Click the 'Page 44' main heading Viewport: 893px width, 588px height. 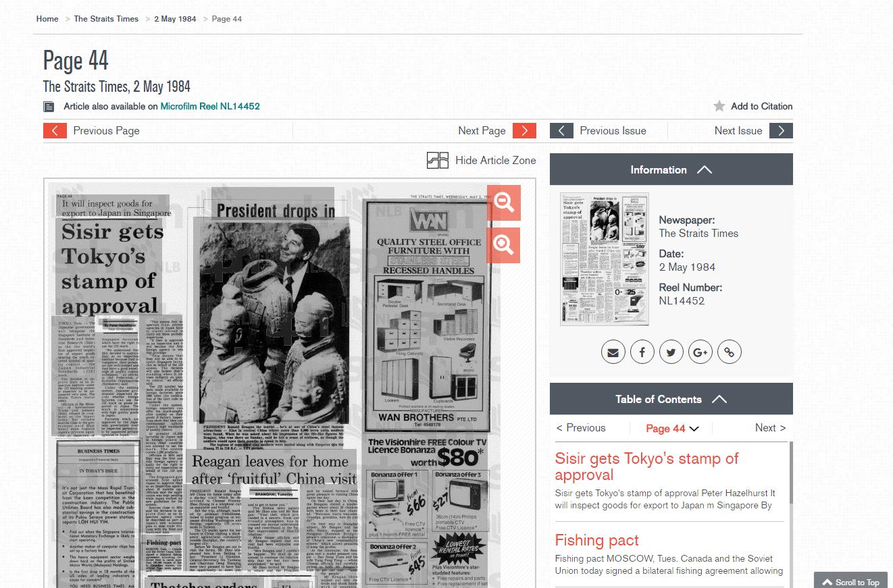tap(76, 61)
